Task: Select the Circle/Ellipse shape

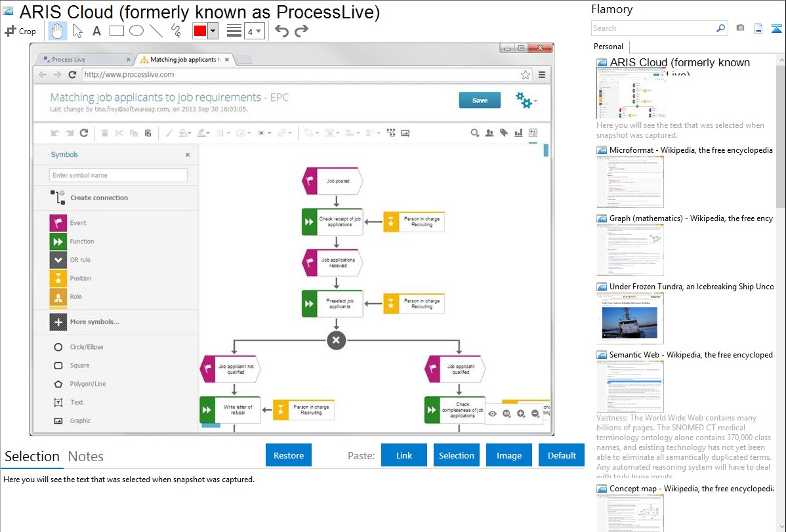Action: pyautogui.click(x=78, y=347)
